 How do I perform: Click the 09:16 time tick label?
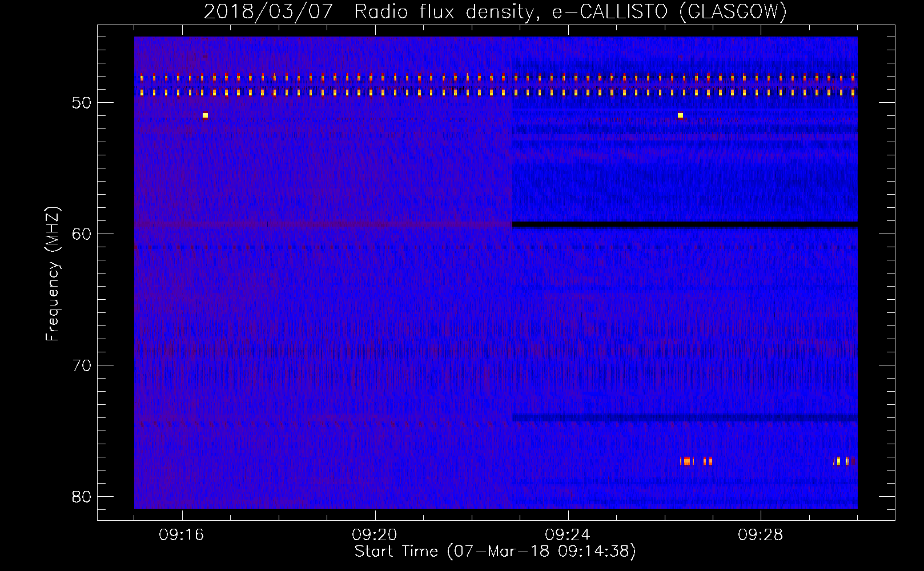click(182, 535)
